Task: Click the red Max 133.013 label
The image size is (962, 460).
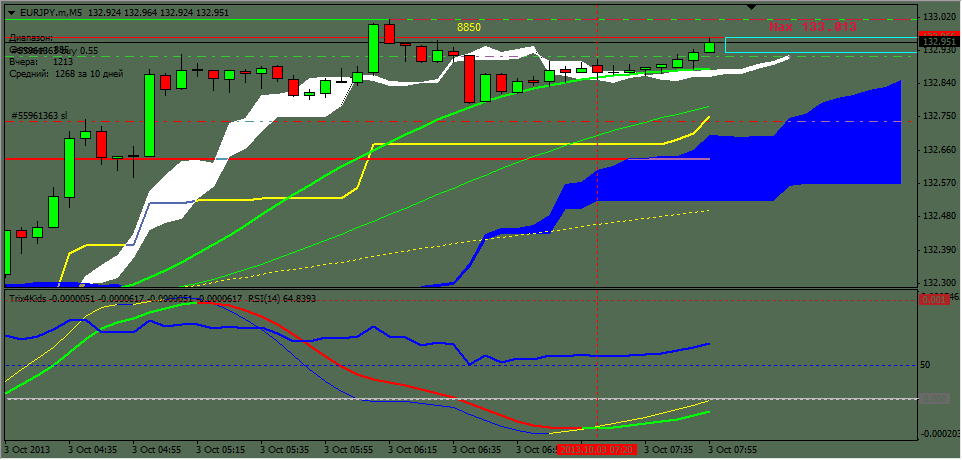Action: coord(813,27)
